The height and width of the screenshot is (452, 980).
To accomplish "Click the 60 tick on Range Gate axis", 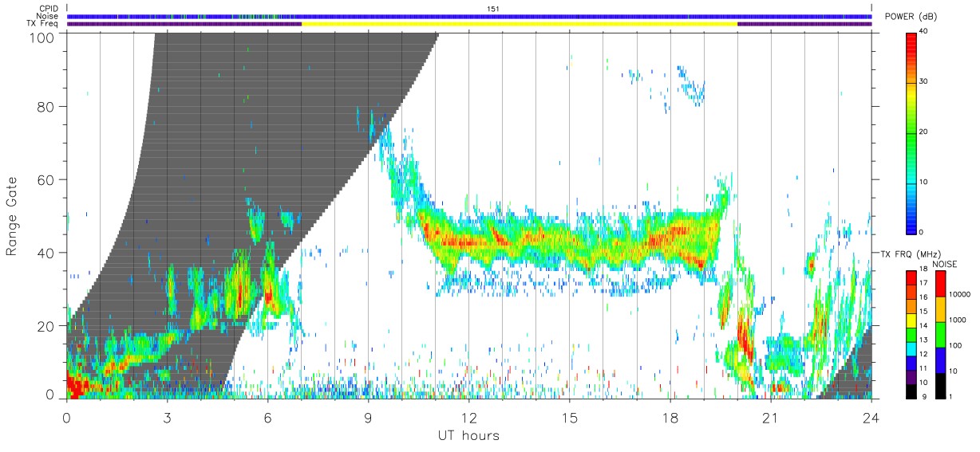I will (46, 179).
